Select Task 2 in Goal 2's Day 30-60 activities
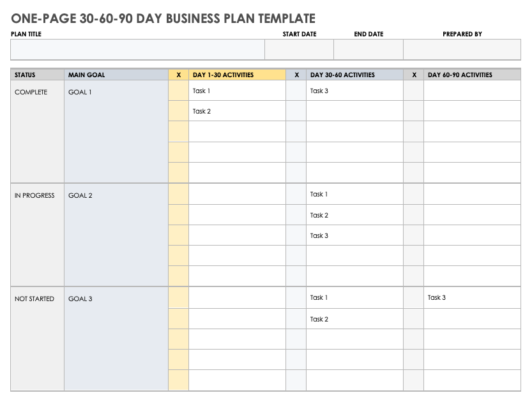Screen dimensions: 532x407 click(319, 215)
